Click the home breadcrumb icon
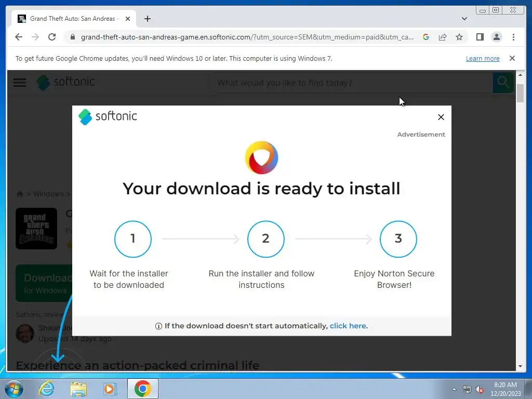 pos(20,194)
